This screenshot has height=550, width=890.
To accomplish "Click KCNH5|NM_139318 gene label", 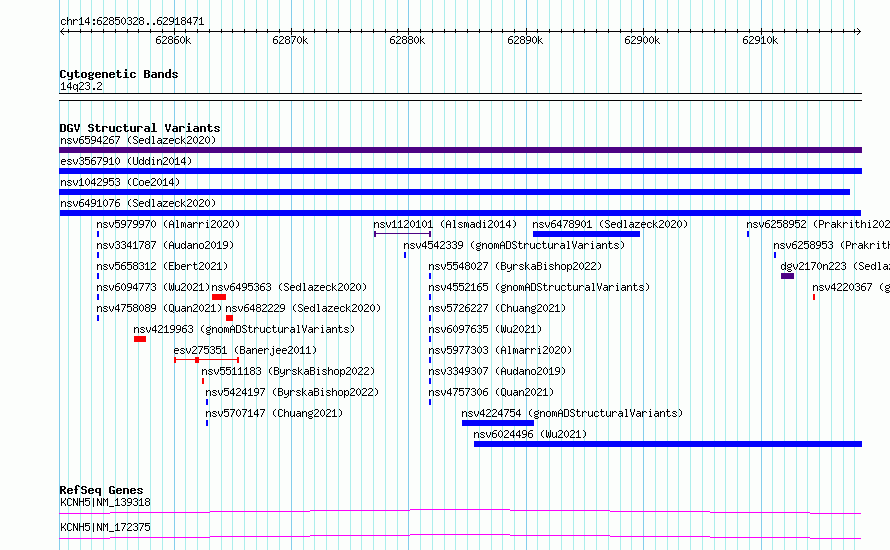I will 105,502.
